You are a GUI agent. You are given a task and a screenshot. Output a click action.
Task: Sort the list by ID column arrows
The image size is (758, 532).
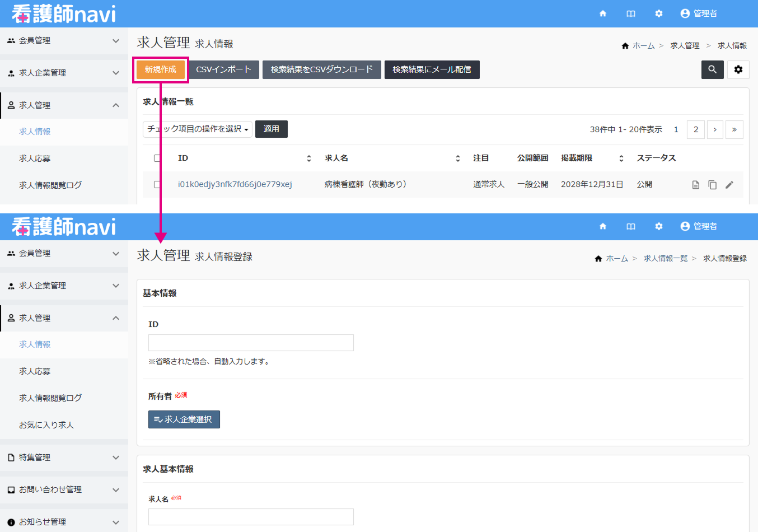point(309,158)
